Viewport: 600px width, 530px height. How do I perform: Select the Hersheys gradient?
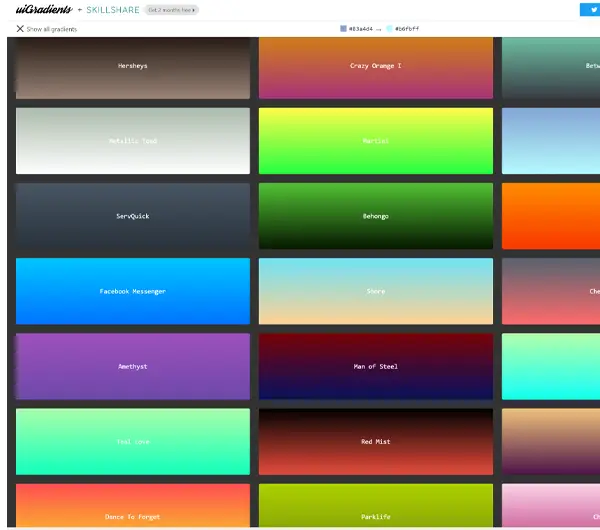pos(132,67)
